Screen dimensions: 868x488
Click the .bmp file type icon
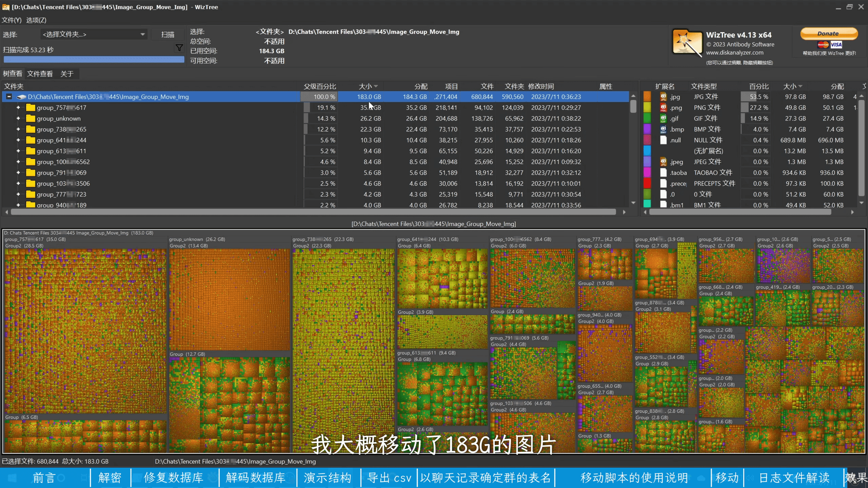[x=663, y=129]
